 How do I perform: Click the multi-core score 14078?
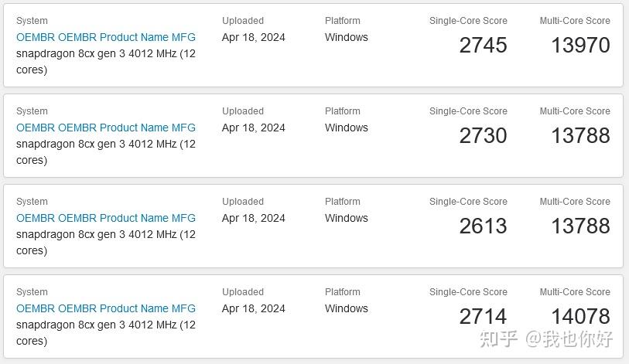580,317
